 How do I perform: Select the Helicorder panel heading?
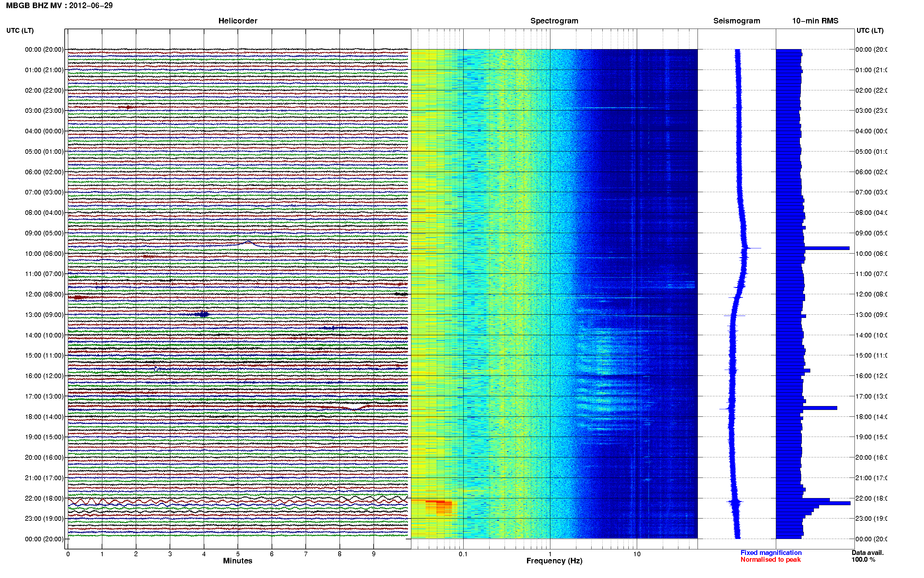click(237, 21)
